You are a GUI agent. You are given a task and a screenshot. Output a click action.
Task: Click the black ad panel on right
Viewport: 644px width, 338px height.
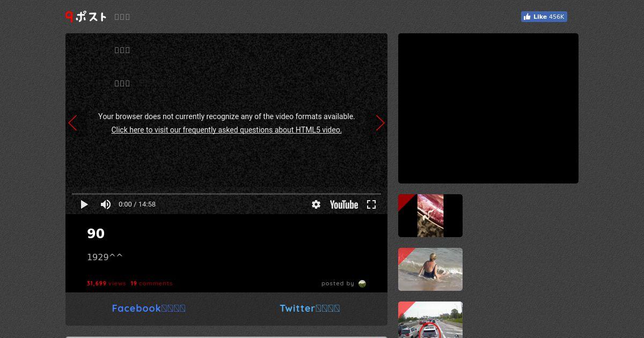point(488,108)
